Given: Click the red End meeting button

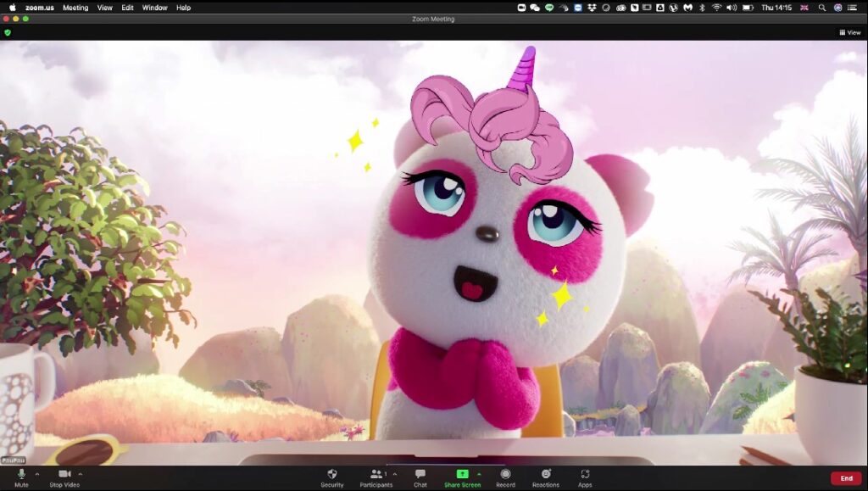Looking at the screenshot, I should (847, 478).
